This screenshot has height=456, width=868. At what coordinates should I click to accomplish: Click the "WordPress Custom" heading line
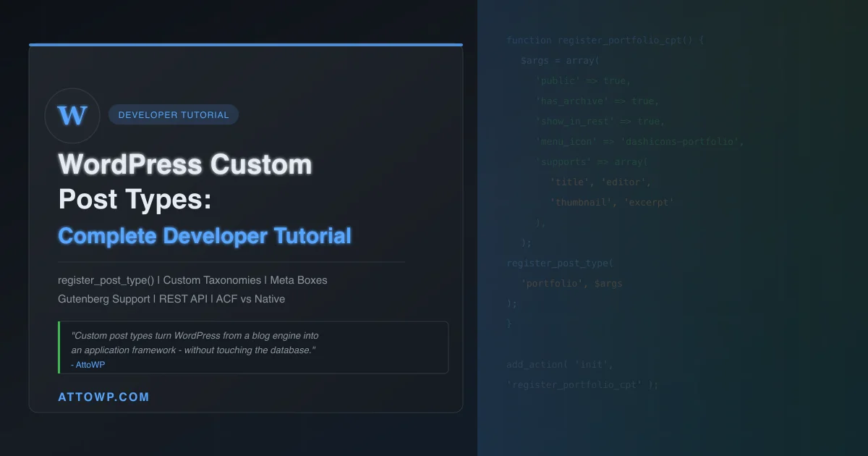click(185, 164)
